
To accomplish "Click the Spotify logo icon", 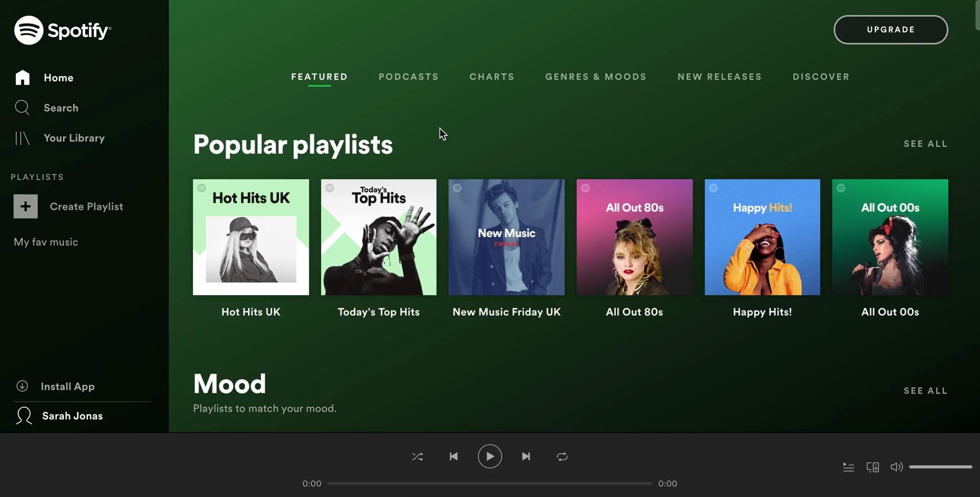I will [x=29, y=30].
